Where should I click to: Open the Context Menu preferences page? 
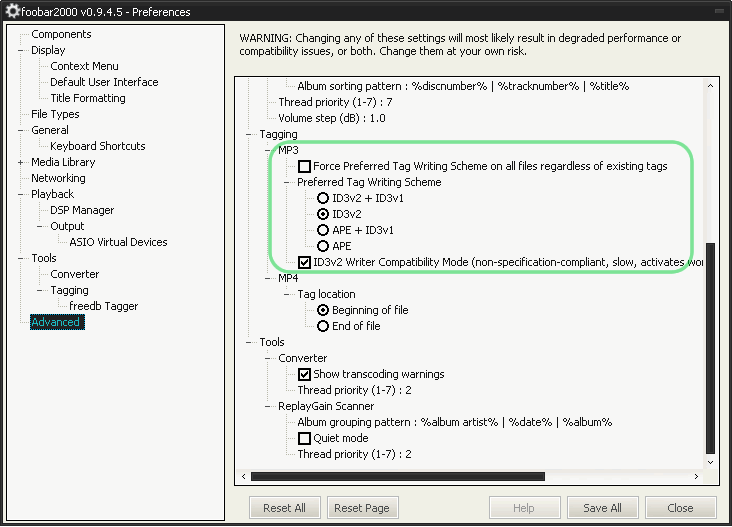(x=84, y=66)
